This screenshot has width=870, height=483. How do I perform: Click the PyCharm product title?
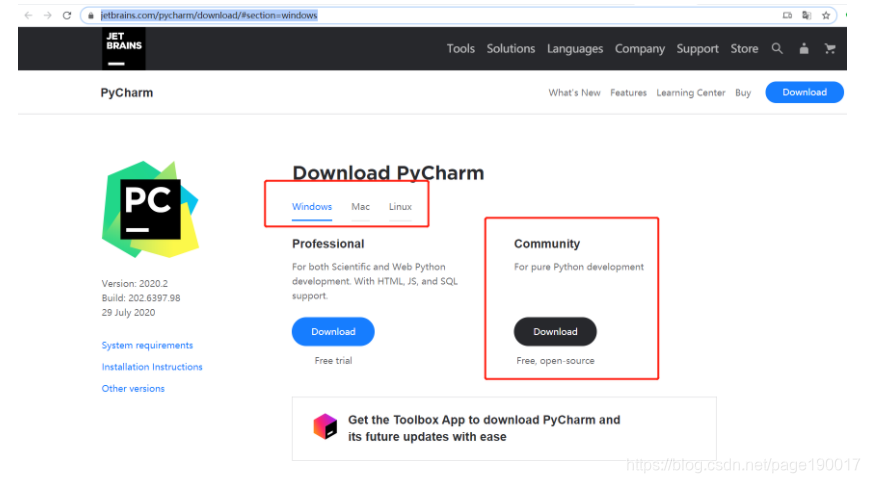tap(127, 93)
